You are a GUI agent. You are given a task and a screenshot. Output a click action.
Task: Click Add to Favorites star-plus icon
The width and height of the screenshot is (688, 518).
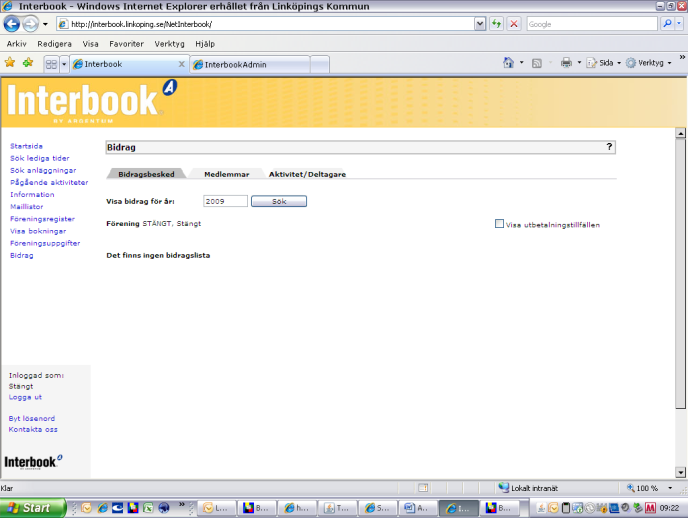click(28, 63)
